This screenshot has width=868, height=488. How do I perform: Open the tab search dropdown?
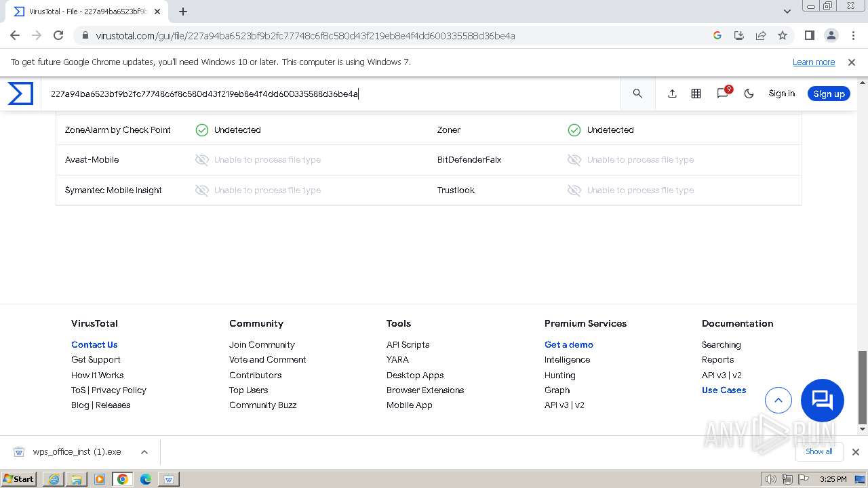[x=787, y=12]
